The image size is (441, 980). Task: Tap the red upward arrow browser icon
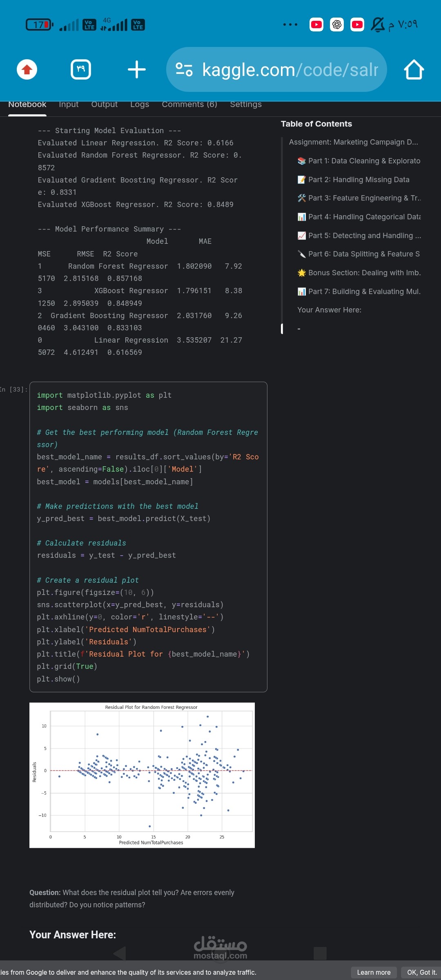tap(27, 69)
